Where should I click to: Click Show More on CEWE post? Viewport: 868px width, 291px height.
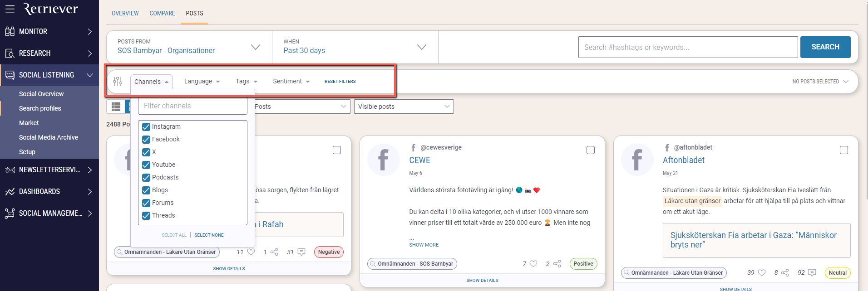pos(424,245)
